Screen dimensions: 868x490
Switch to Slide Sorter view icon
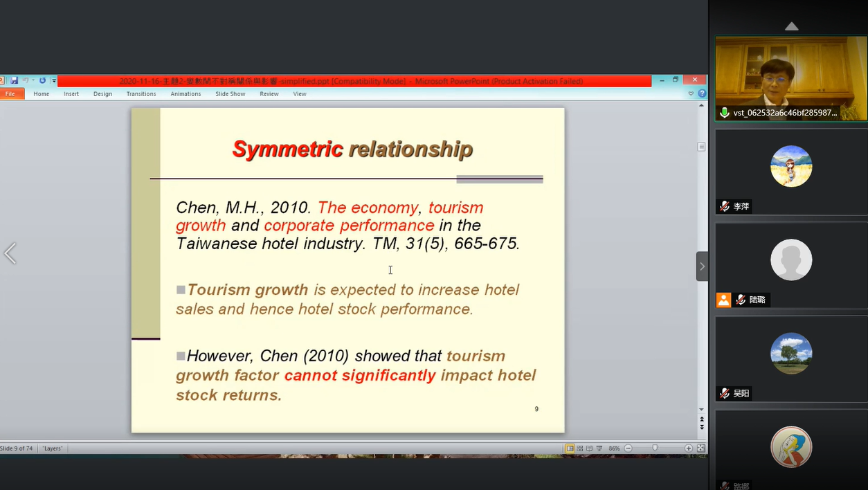(x=579, y=448)
